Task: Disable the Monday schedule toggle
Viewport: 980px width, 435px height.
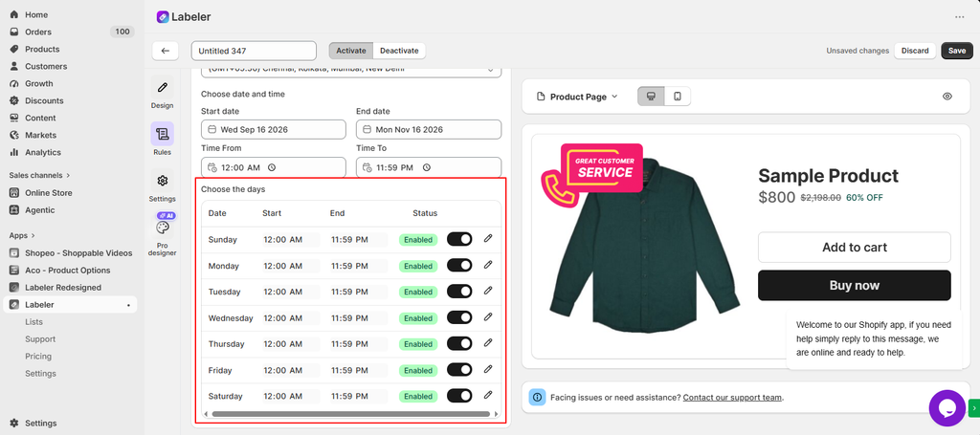Action: pos(459,265)
